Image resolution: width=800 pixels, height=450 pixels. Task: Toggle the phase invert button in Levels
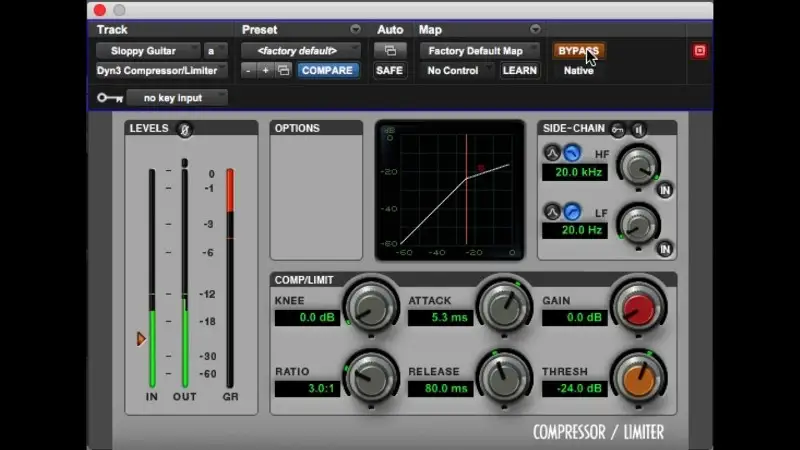coord(184,129)
